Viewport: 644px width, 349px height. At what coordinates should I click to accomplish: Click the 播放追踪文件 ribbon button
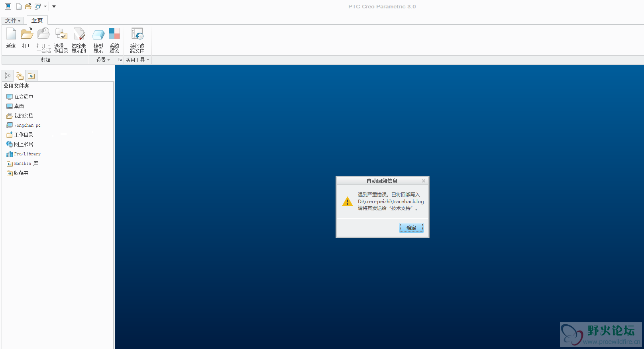[137, 40]
